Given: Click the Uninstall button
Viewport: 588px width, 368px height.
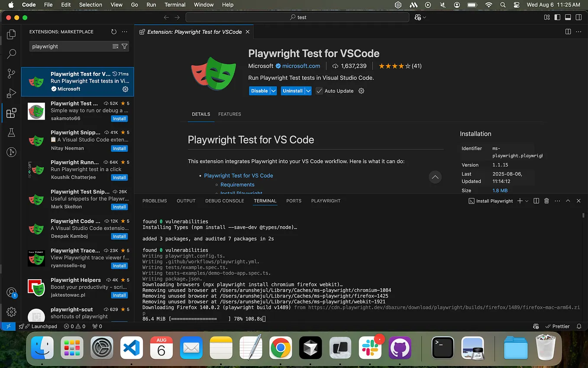Looking at the screenshot, I should coord(293,91).
